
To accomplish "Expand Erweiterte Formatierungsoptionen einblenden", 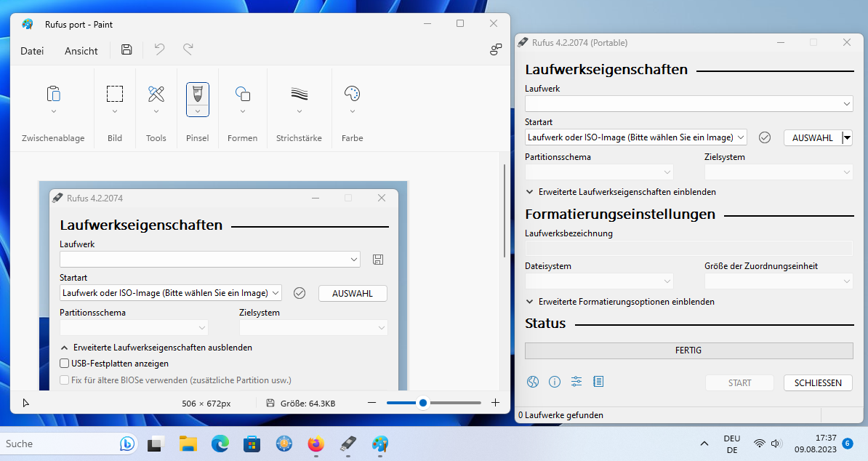I will [619, 302].
